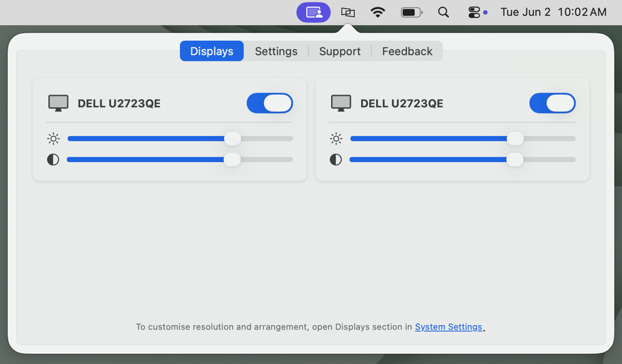
Task: Click the 'To customise resolution and arrangement' text
Action: [221, 327]
